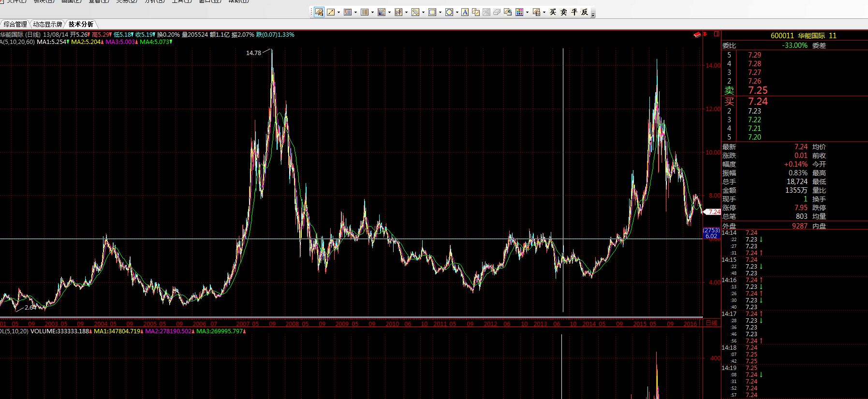Click the 日线 period label

pos(711,323)
